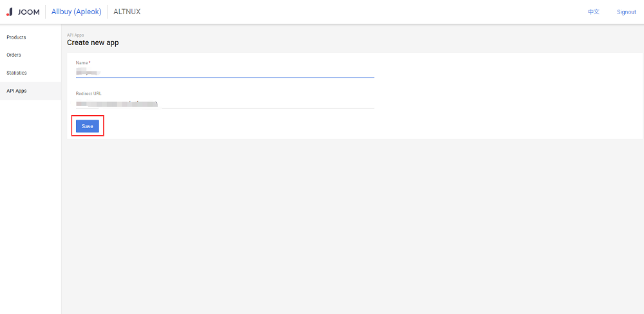Switch language to 中文
This screenshot has width=644, height=314.
coord(593,12)
